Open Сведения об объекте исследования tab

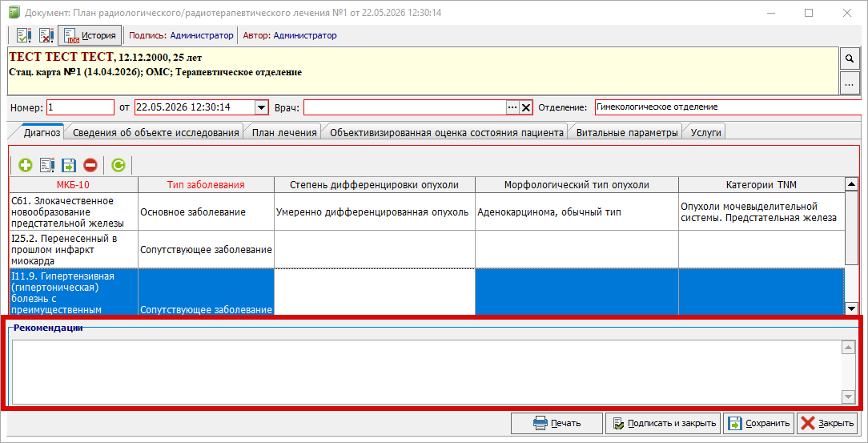tap(156, 133)
